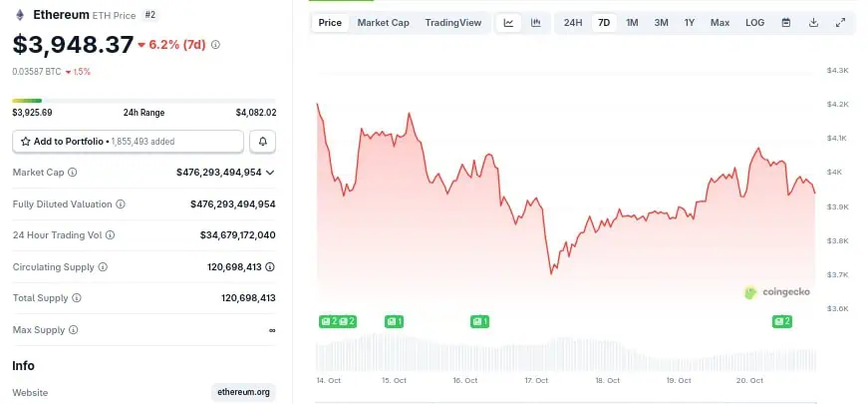Image resolution: width=868 pixels, height=404 pixels.
Task: Expand the Market Cap value chevron
Action: pos(270,173)
